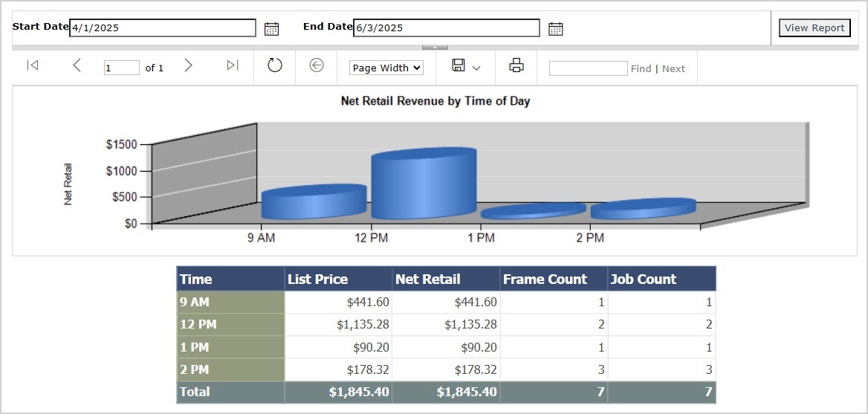Click the $178.32 Net Retail cell
Viewport: 868px width, 414px height.
tap(446, 369)
